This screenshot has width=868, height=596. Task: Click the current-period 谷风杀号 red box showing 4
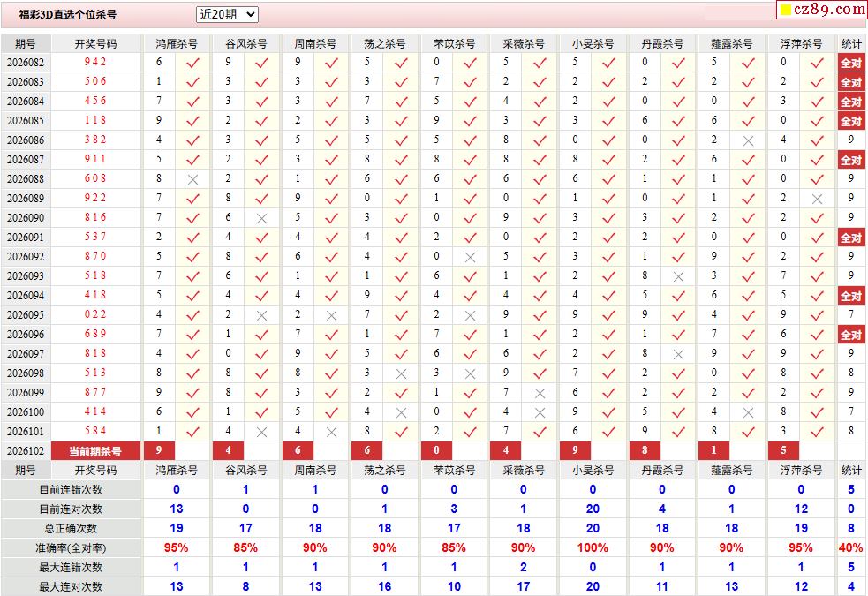click(228, 450)
